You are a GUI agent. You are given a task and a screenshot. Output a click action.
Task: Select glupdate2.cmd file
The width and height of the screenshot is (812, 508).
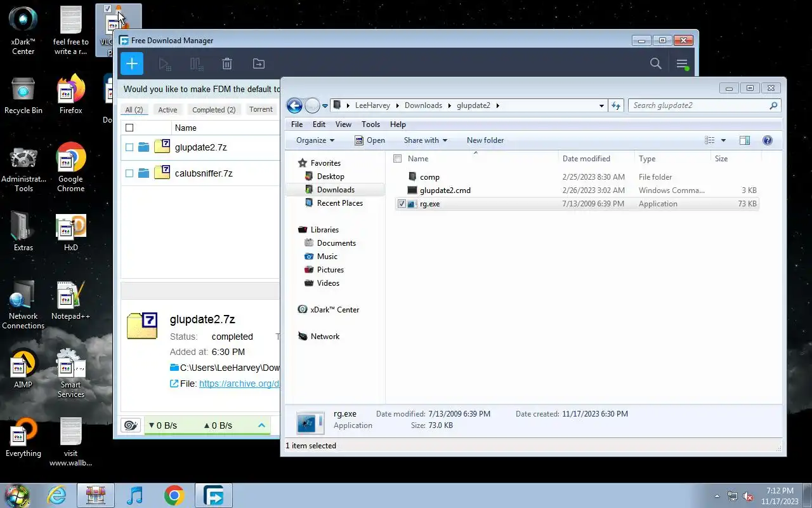(445, 190)
